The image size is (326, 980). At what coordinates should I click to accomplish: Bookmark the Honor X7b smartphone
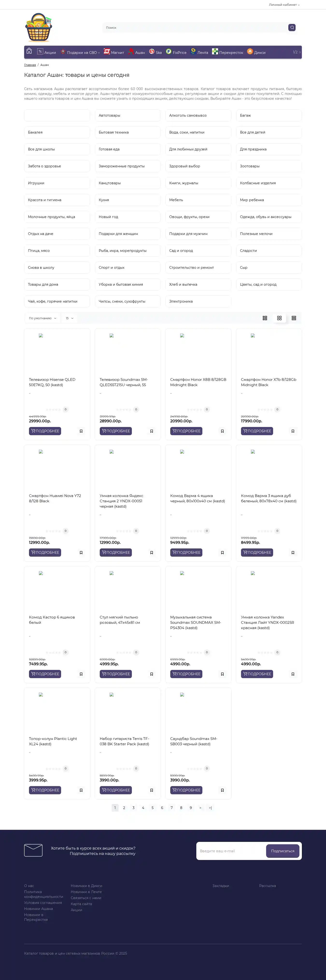pyautogui.click(x=293, y=431)
